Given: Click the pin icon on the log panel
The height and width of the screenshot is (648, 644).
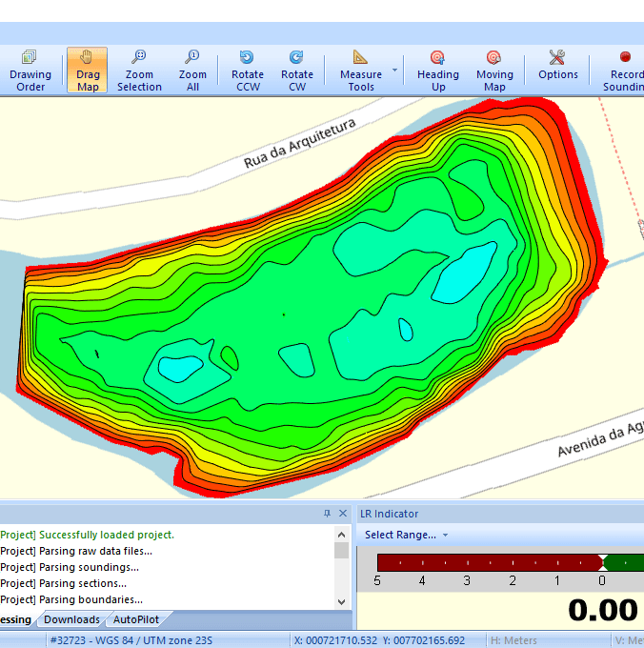Looking at the screenshot, I should pyautogui.click(x=327, y=514).
